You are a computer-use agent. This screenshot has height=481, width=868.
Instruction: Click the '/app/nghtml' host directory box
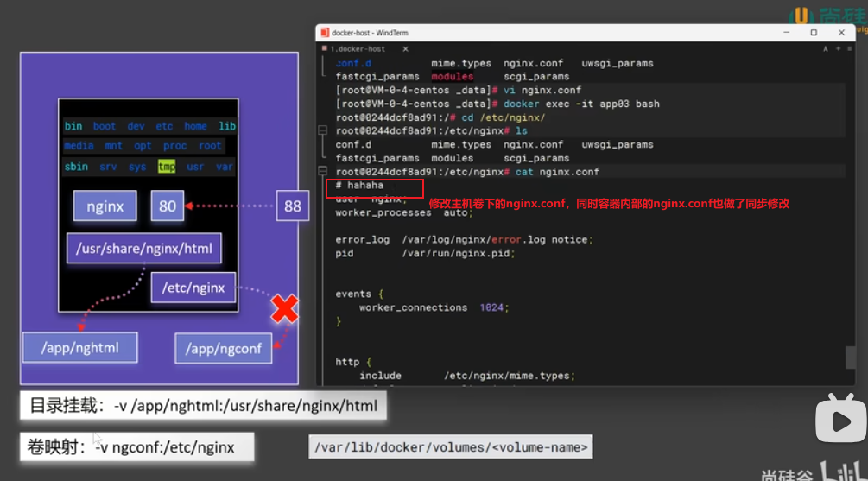coord(80,348)
